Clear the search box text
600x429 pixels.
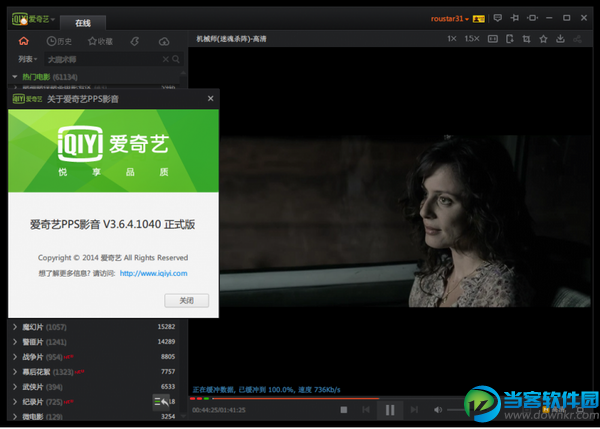165,59
